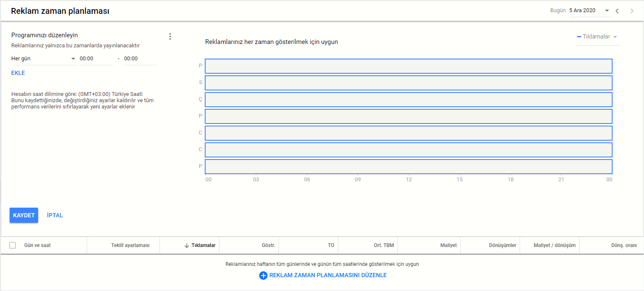The image size is (644, 291).
Task: Click the KAYDET button
Action: (x=24, y=215)
